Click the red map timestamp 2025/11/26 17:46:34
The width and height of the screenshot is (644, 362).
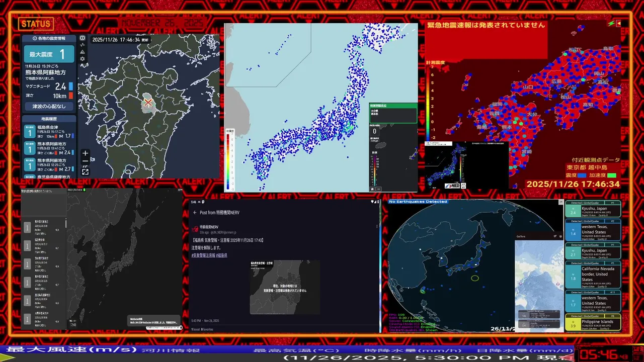pos(573,185)
